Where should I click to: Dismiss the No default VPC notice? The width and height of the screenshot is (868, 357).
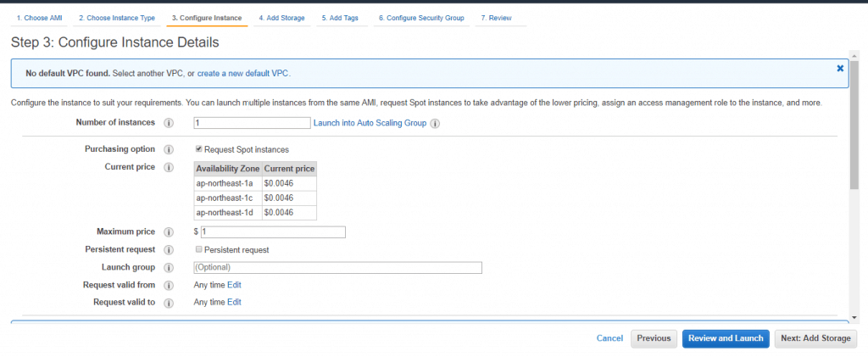tap(840, 68)
